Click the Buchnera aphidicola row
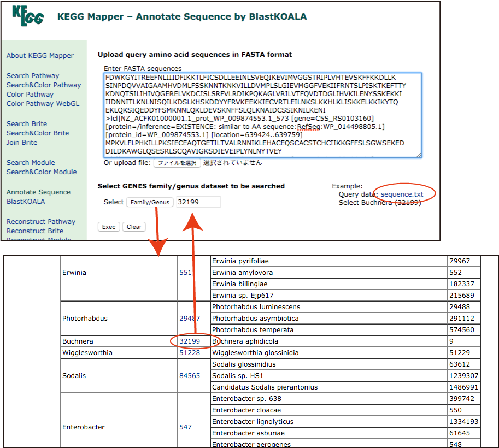499x448 pixels. 328,341
